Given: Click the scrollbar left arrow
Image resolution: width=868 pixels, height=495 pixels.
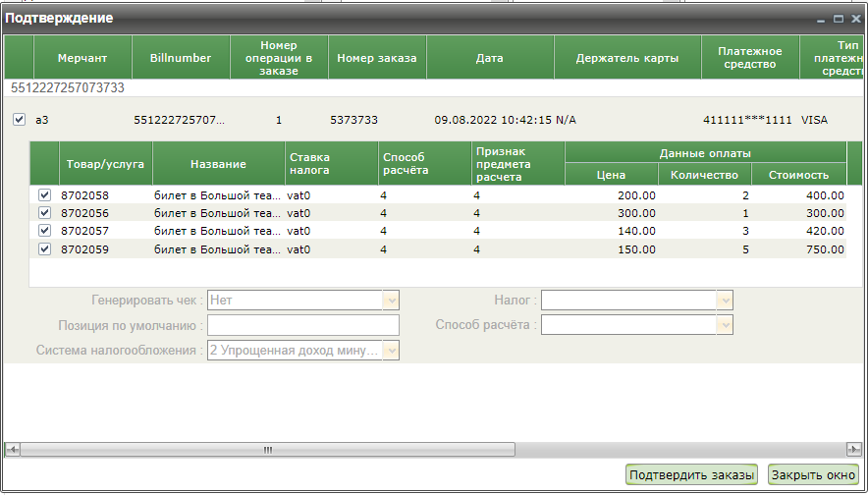Looking at the screenshot, I should pyautogui.click(x=12, y=450).
